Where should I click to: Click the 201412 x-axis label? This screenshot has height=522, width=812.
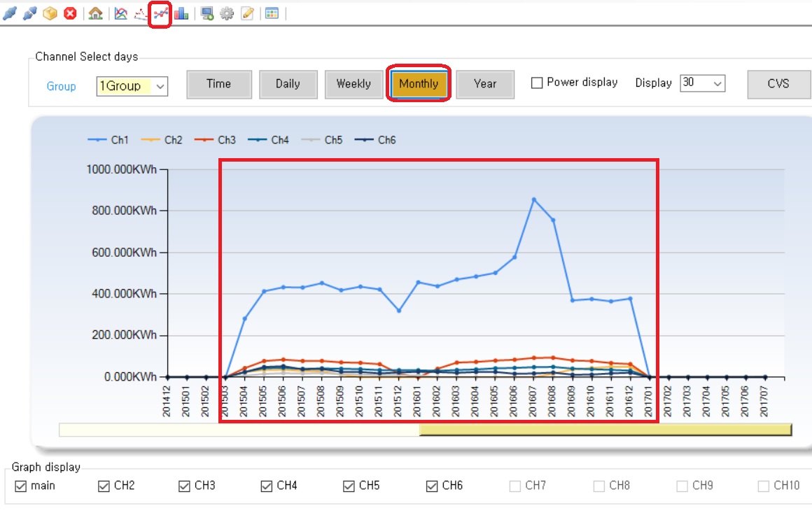(167, 402)
